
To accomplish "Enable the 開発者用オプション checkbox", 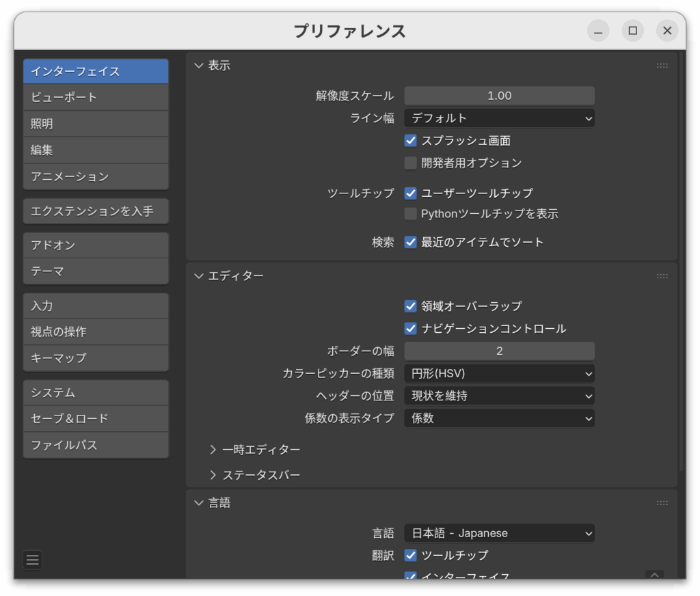I will coord(410,163).
